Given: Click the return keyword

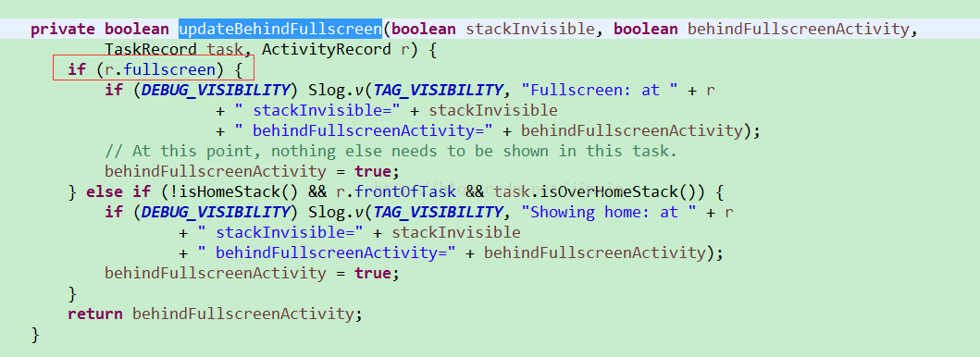Looking at the screenshot, I should tap(95, 314).
